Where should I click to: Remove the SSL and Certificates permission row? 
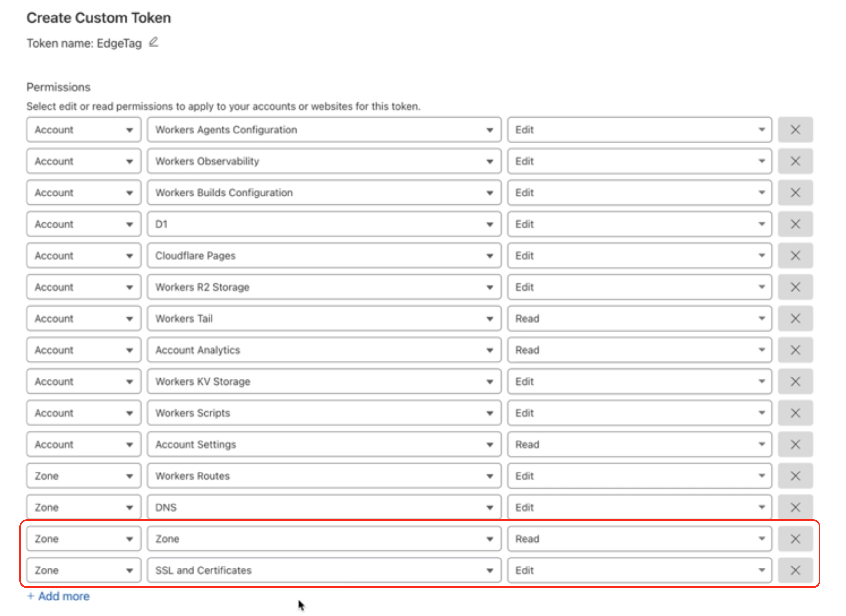click(795, 570)
